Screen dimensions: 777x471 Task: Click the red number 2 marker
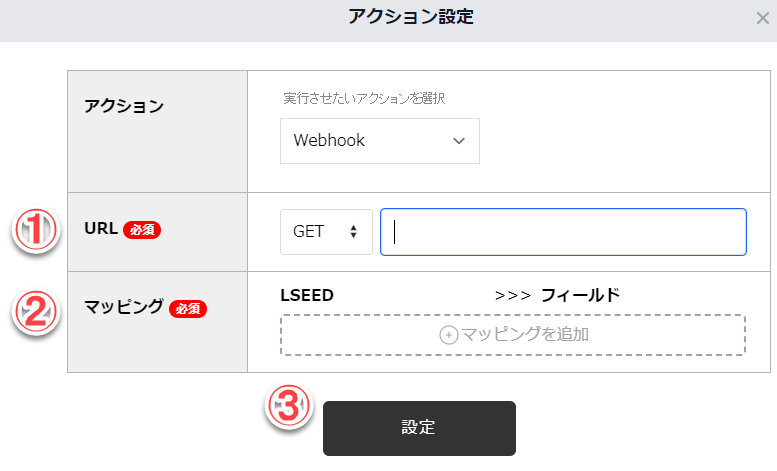coord(36,310)
